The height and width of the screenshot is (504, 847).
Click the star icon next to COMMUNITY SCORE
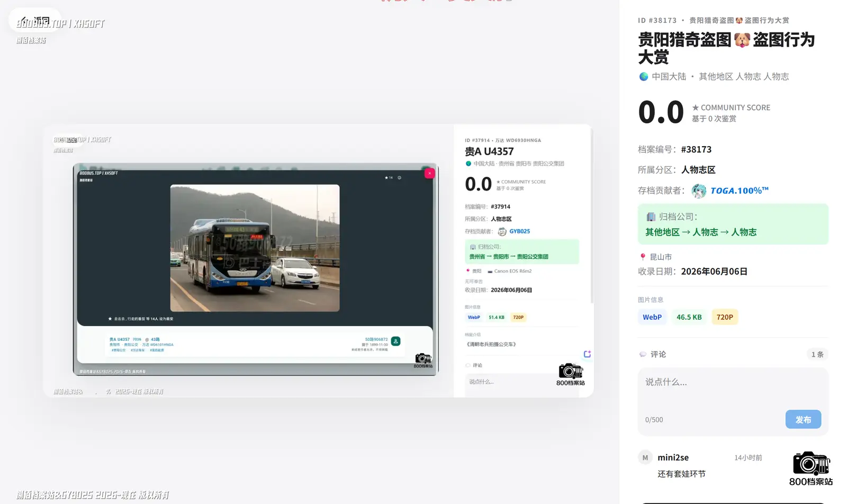(x=696, y=107)
